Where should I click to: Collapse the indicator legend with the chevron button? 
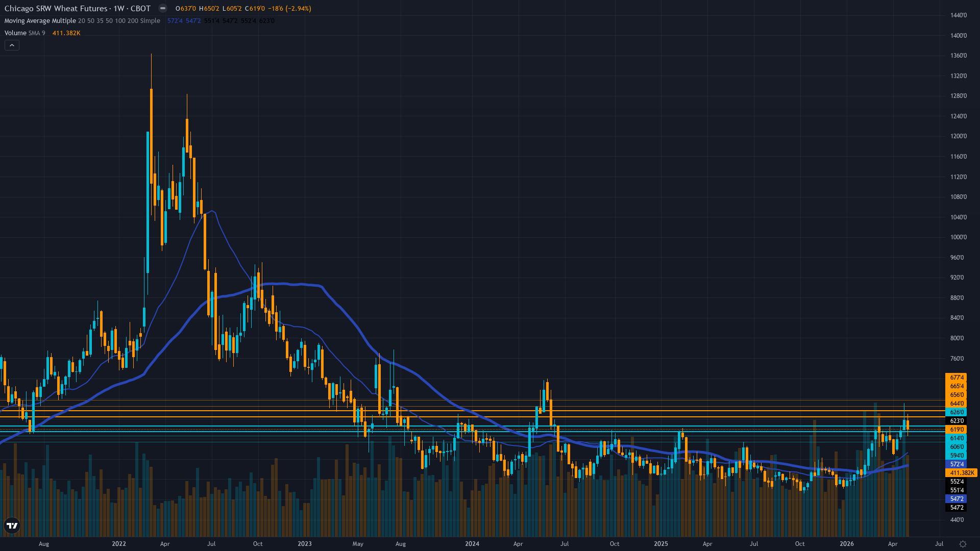(12, 45)
